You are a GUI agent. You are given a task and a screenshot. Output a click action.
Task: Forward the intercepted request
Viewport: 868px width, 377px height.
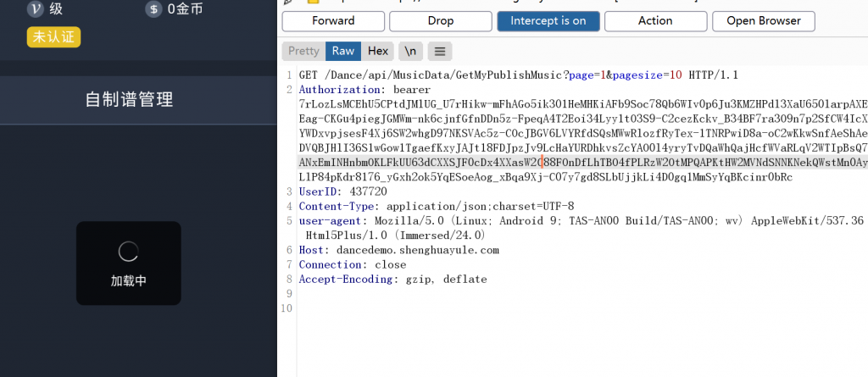click(x=333, y=21)
